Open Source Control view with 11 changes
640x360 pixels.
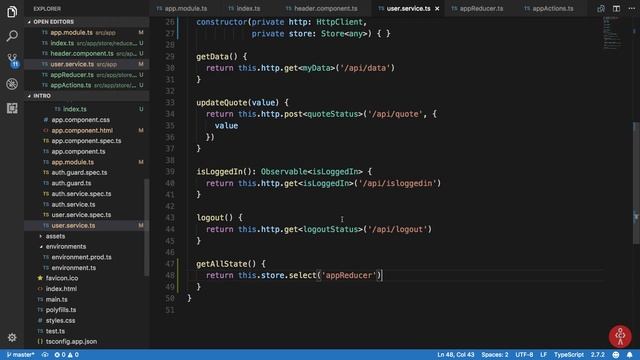13,60
